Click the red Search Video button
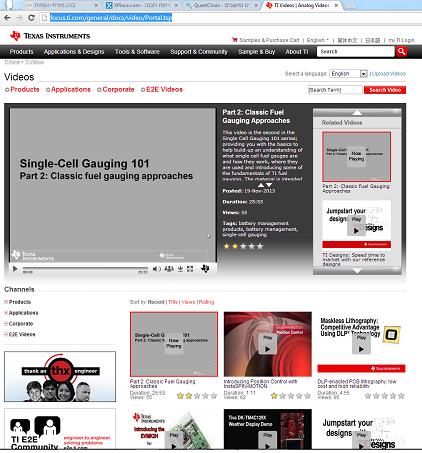The image size is (422, 453). click(x=385, y=90)
